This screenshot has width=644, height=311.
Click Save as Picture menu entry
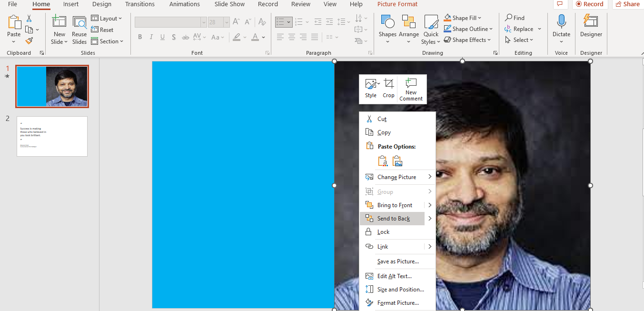(397, 261)
